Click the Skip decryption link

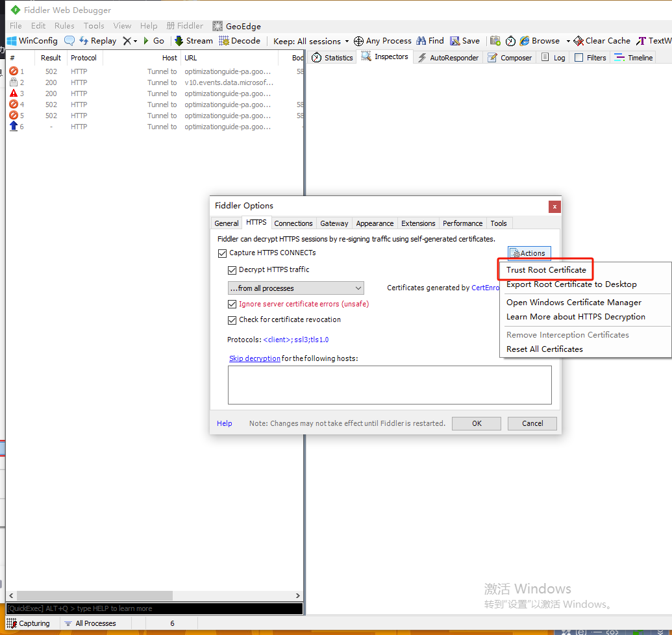[x=255, y=358]
